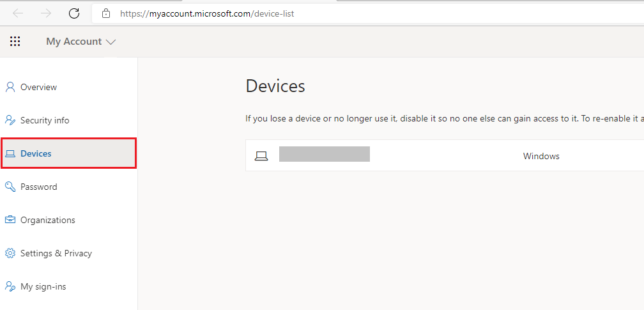Click the greyed-out device name

325,154
